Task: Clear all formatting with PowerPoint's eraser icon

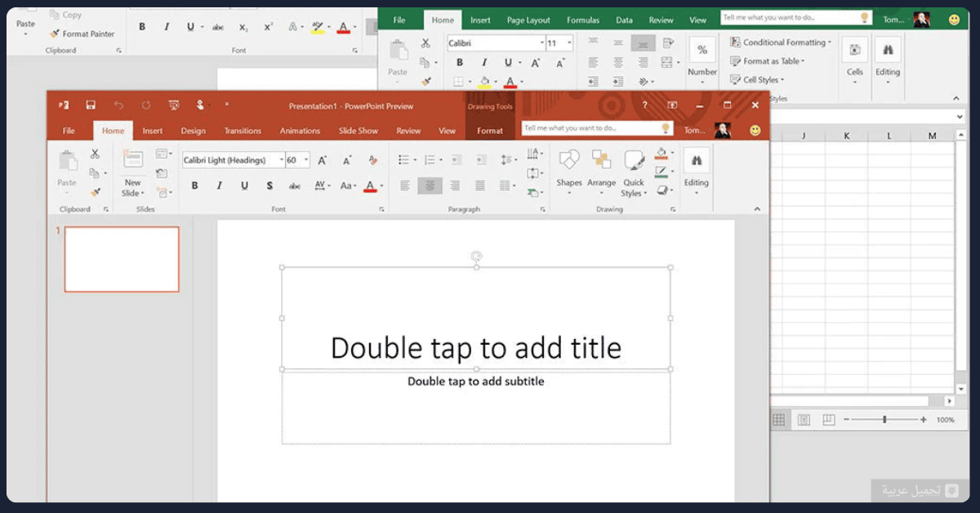Action: [x=373, y=160]
